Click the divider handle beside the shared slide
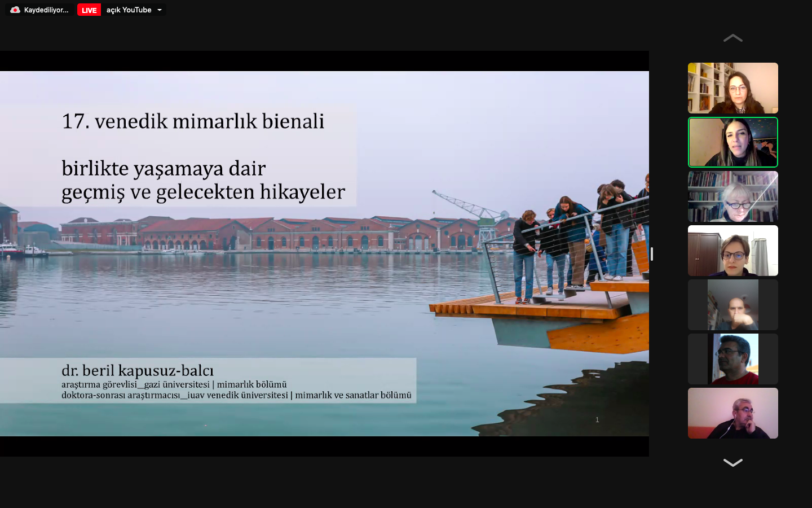 click(x=652, y=254)
